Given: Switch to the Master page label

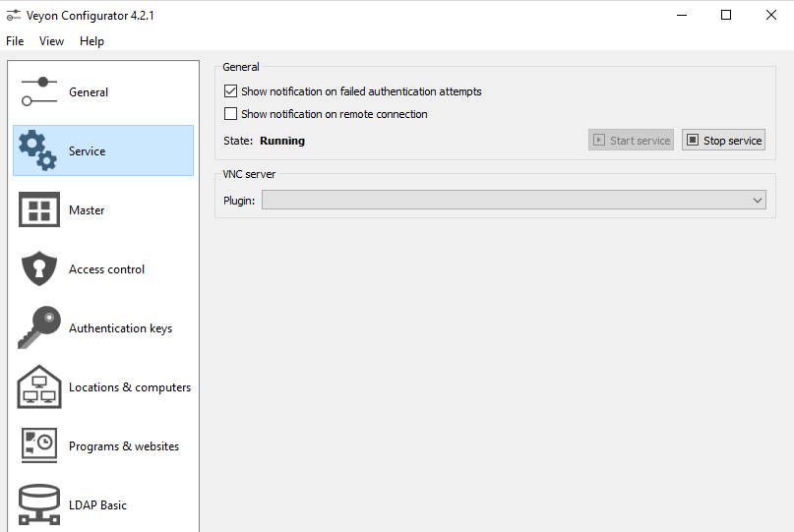Looking at the screenshot, I should click(x=87, y=210).
